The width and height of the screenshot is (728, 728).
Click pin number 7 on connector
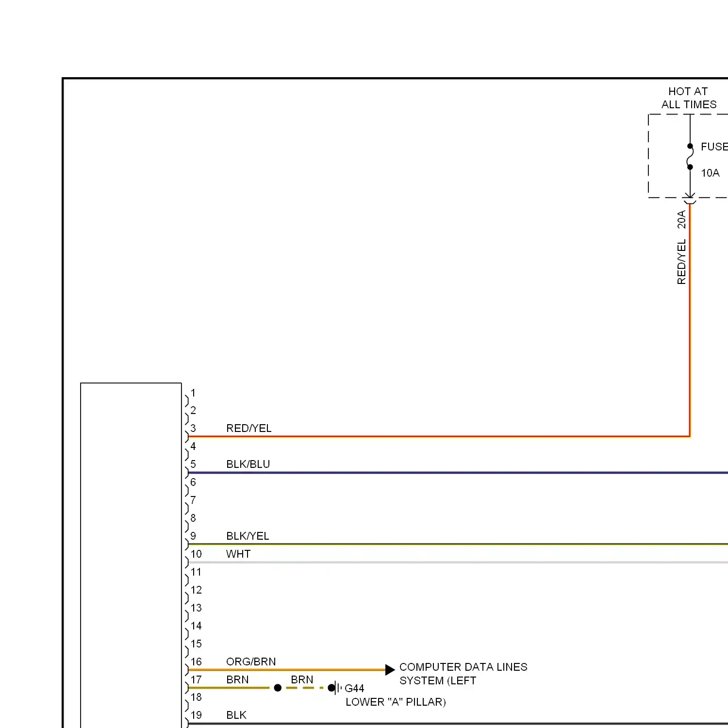pos(193,500)
